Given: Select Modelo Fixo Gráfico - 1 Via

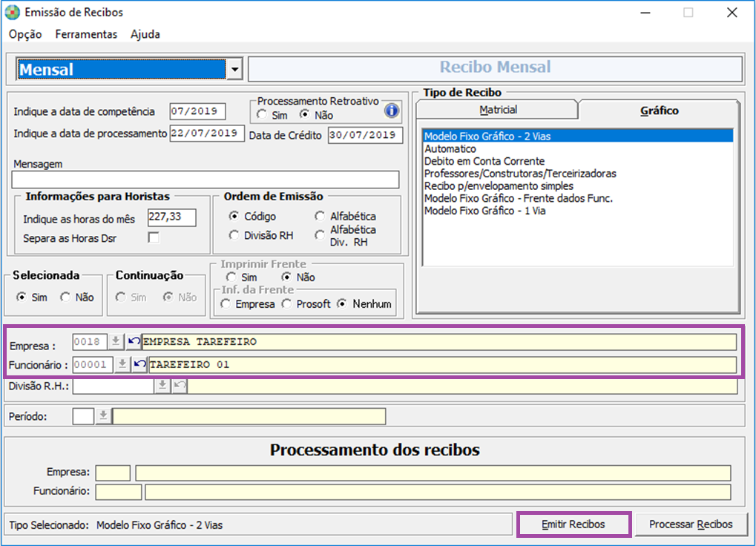Looking at the screenshot, I should pyautogui.click(x=578, y=211).
